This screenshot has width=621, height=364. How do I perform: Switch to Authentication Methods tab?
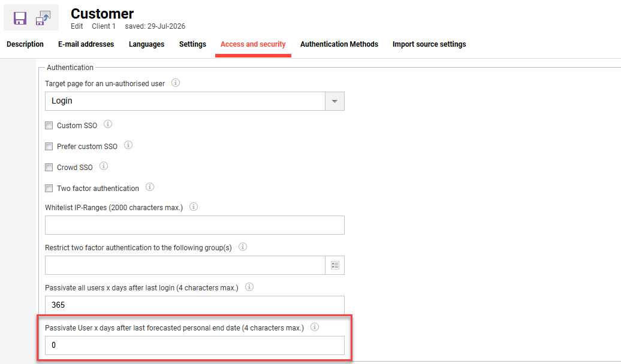point(339,44)
